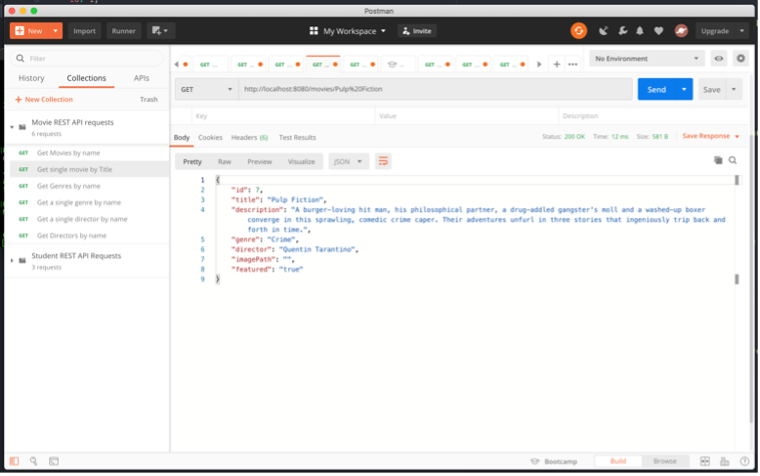Select Pretty view mode
This screenshot has width=760, height=476.
(192, 161)
